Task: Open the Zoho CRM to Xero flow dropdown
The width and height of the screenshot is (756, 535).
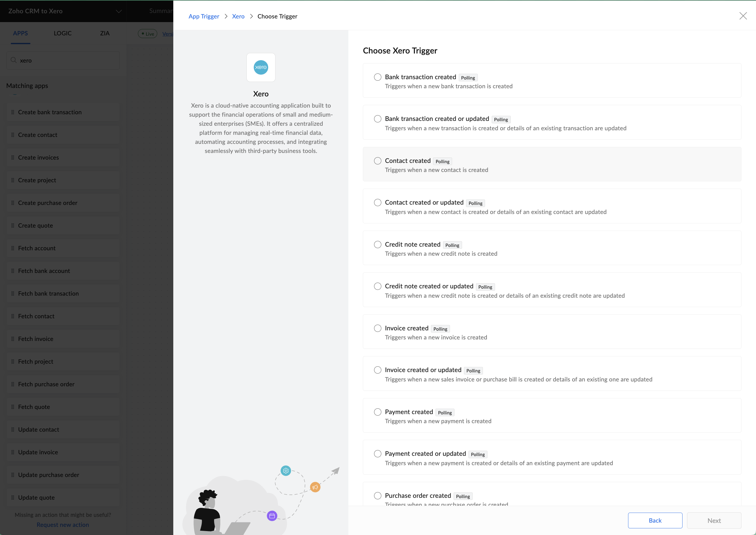Action: (x=118, y=11)
